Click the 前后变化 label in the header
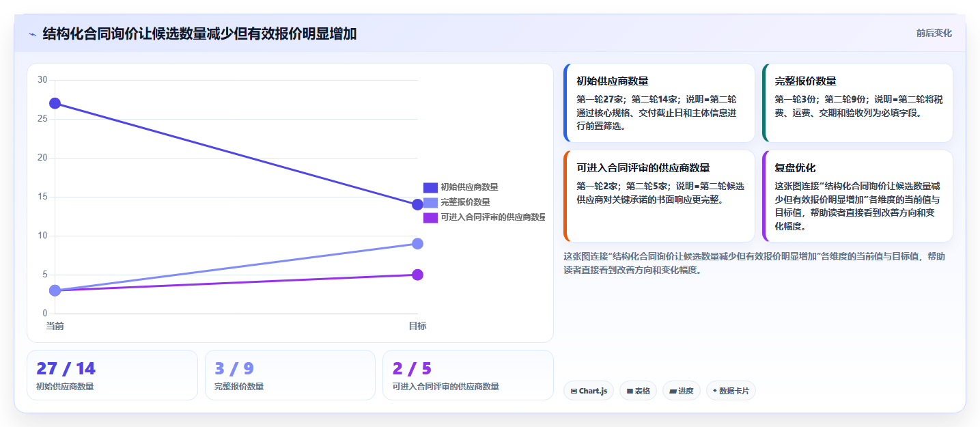Image resolution: width=980 pixels, height=427 pixels. (x=934, y=33)
